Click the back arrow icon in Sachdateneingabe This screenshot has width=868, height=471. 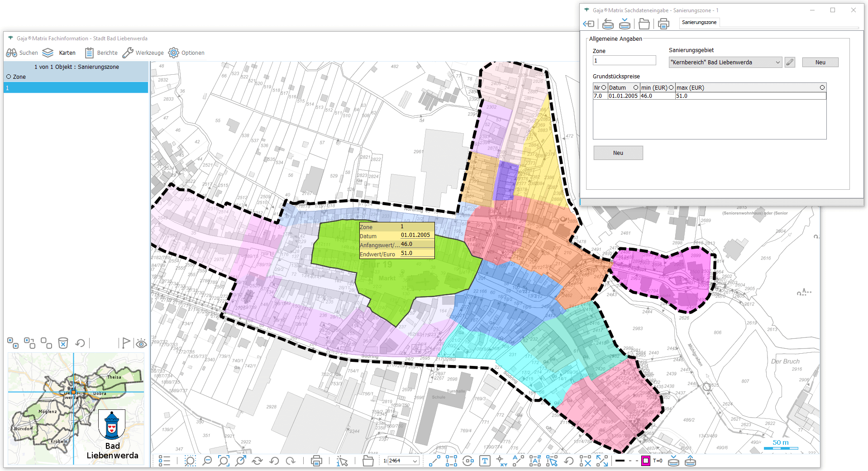click(588, 24)
